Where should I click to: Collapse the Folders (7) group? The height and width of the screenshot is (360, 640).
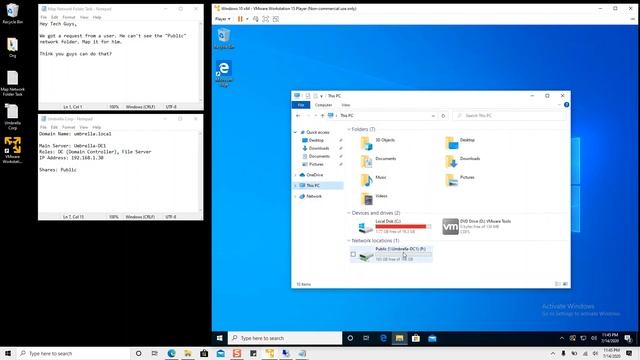349,129
